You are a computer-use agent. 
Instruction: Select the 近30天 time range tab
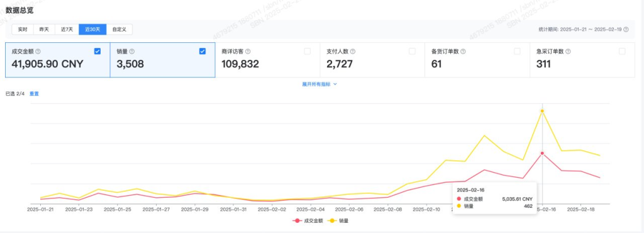coord(92,30)
